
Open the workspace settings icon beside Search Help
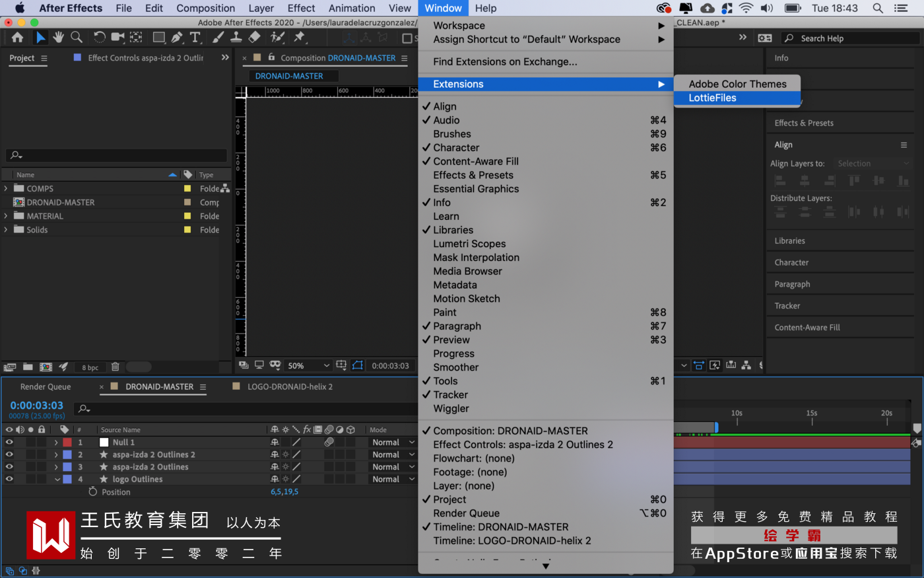click(765, 38)
